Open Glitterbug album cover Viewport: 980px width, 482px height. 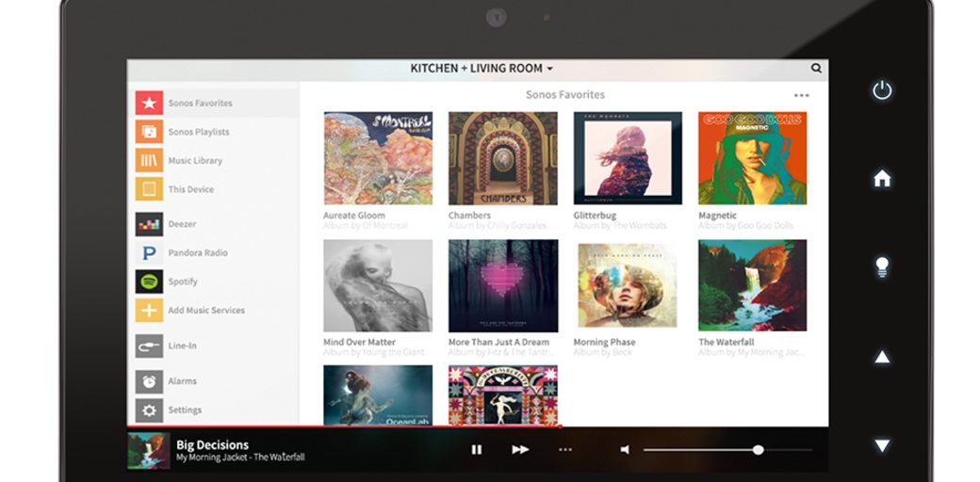(629, 158)
